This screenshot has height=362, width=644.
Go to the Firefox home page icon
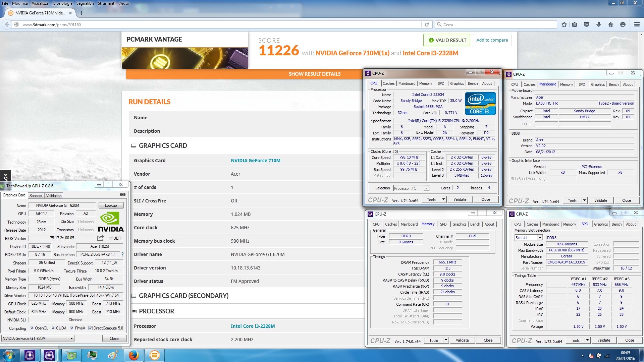[x=611, y=24]
